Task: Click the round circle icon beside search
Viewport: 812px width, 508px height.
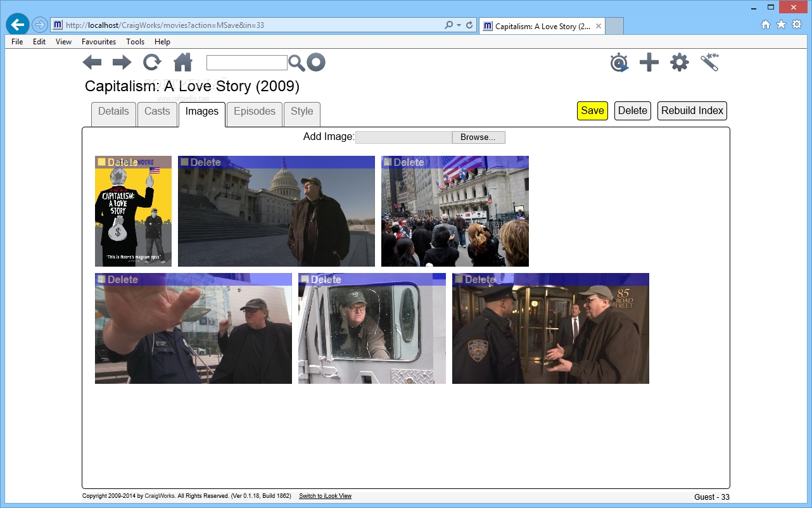Action: (x=315, y=62)
